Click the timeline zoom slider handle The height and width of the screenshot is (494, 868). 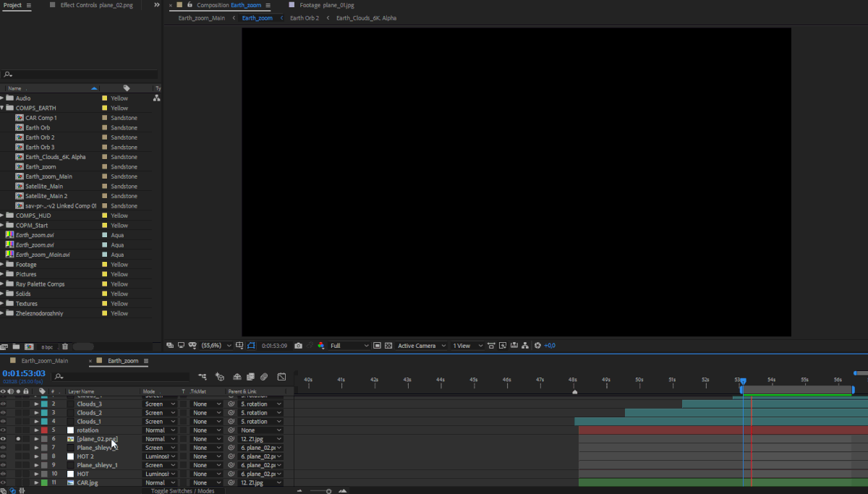(x=328, y=490)
